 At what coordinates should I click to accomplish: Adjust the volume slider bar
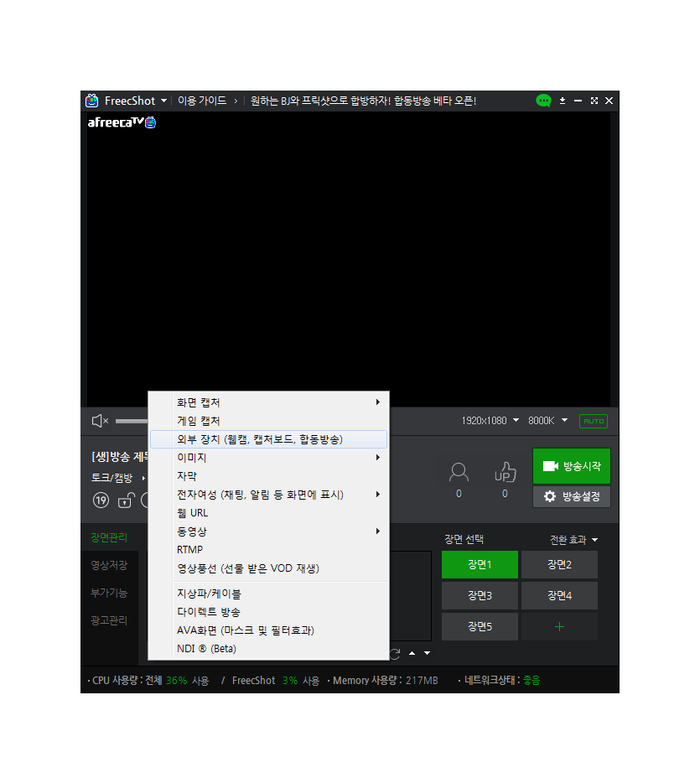coord(132,421)
